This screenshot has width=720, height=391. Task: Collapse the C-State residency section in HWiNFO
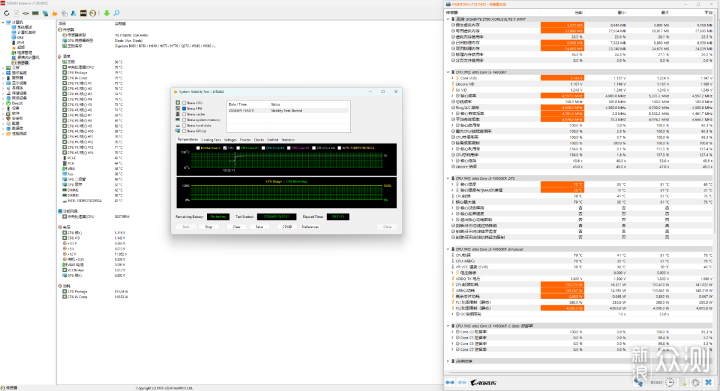[x=448, y=326]
